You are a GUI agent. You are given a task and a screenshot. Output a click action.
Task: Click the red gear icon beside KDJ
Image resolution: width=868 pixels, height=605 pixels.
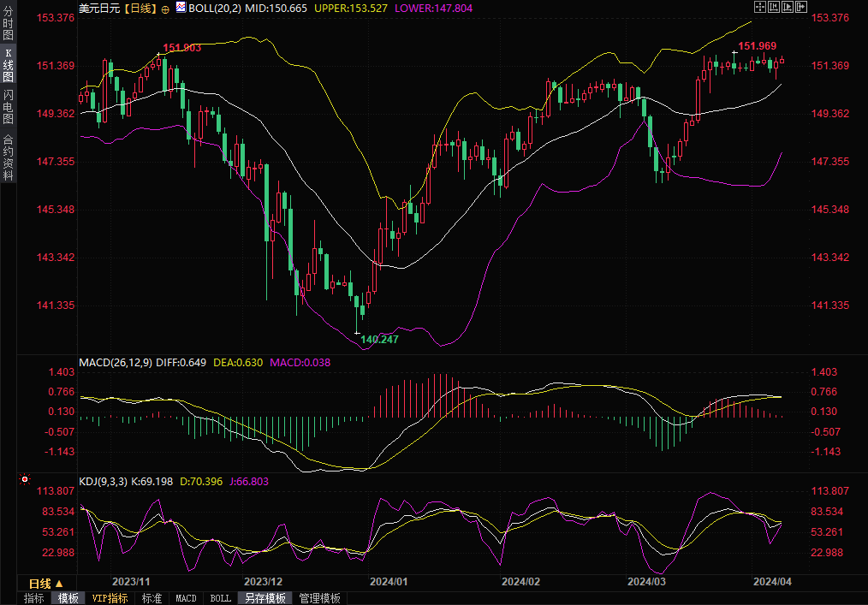coord(25,480)
